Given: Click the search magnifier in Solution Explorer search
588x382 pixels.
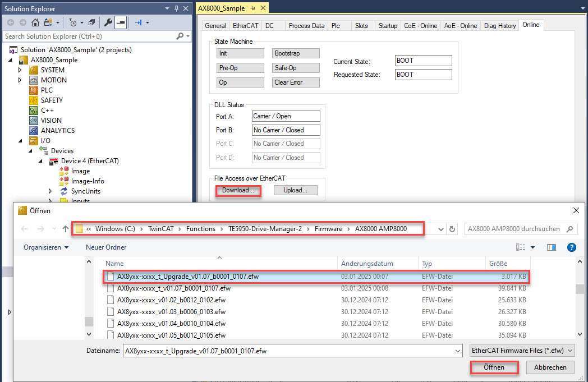Looking at the screenshot, I should click(x=180, y=36).
